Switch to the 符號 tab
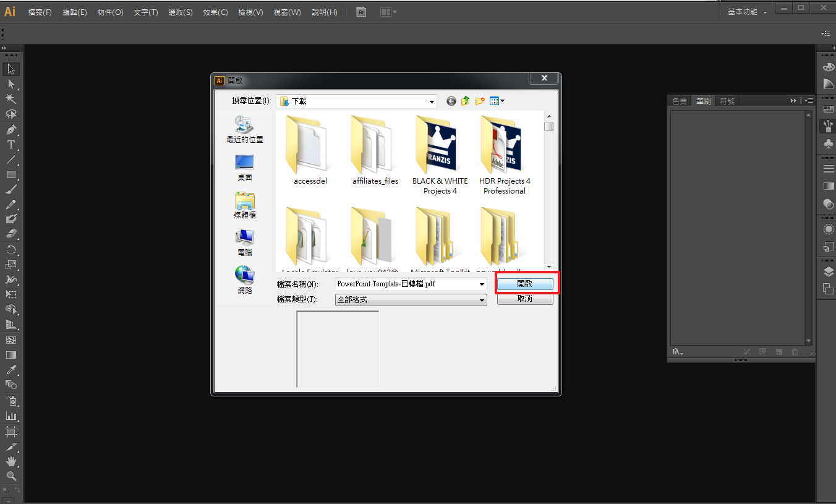The image size is (836, 504). click(727, 101)
